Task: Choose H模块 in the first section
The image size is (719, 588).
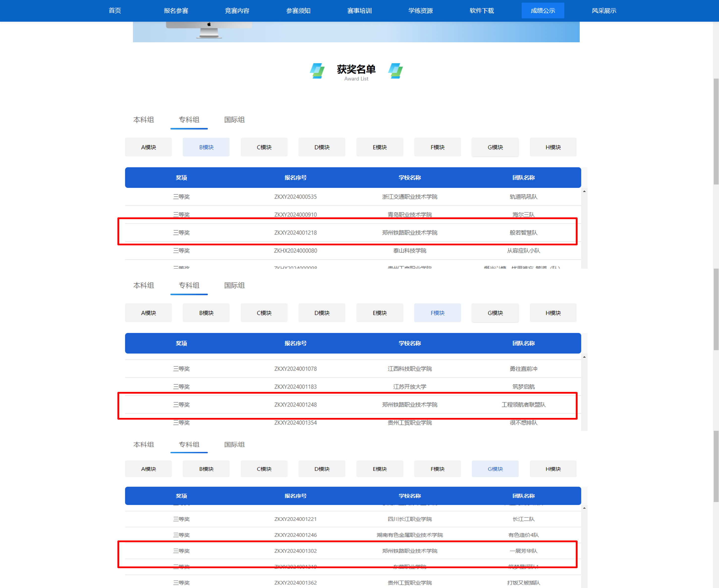Action: coord(553,147)
